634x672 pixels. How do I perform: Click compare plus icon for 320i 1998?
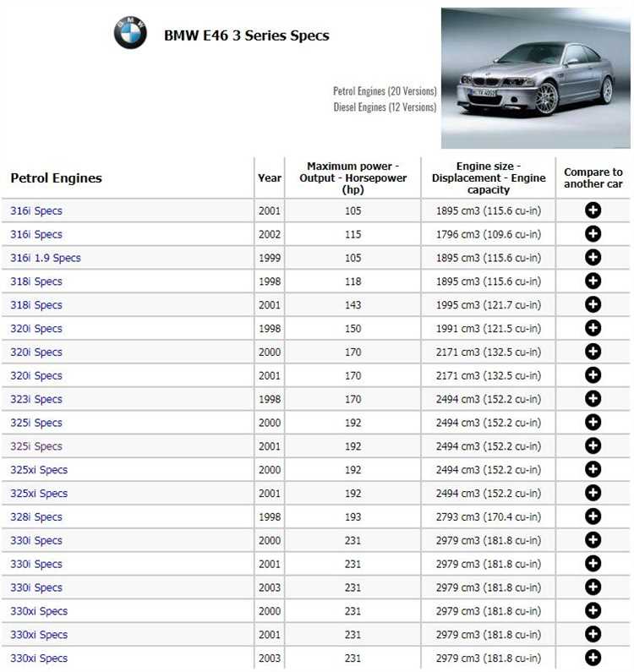tap(593, 329)
